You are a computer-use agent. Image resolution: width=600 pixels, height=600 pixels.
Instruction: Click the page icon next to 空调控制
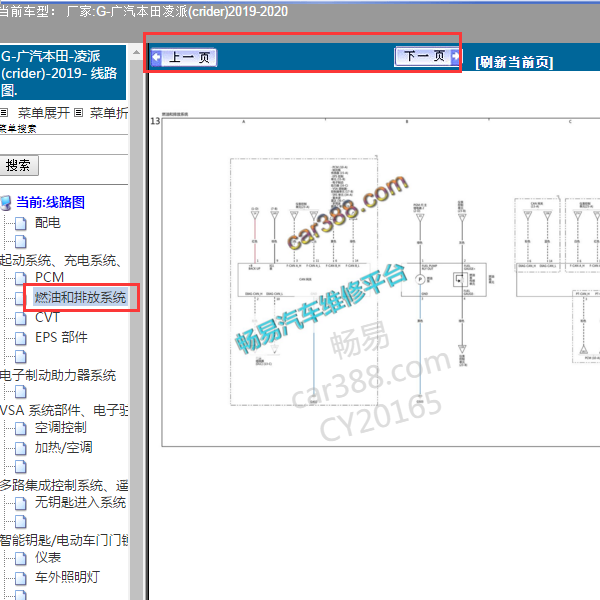(21, 429)
